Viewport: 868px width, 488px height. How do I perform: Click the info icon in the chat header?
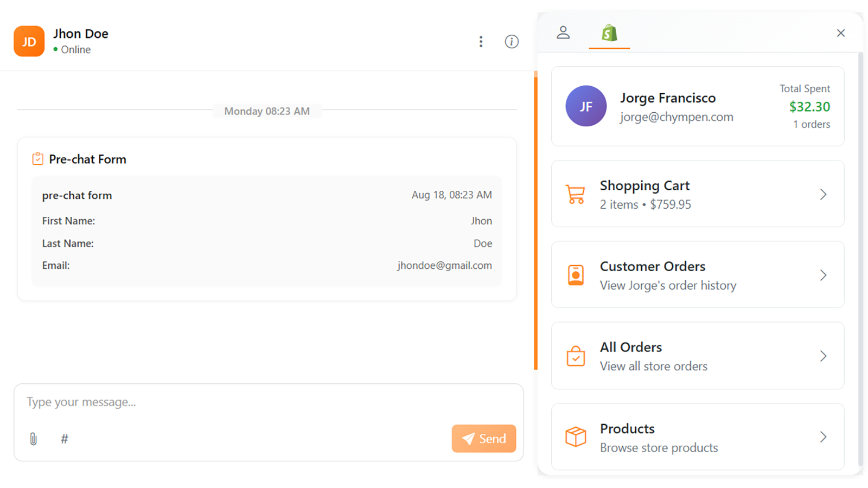(510, 41)
